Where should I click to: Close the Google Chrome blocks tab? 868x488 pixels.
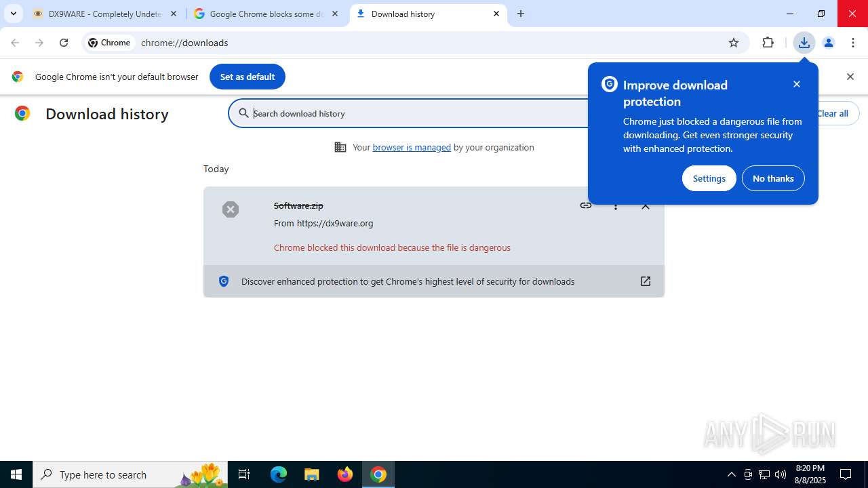(x=335, y=14)
